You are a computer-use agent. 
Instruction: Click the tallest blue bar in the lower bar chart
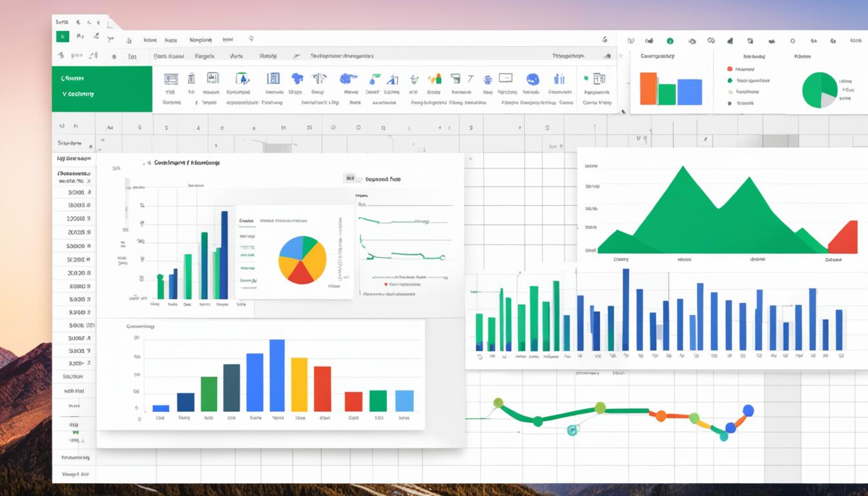click(x=277, y=376)
